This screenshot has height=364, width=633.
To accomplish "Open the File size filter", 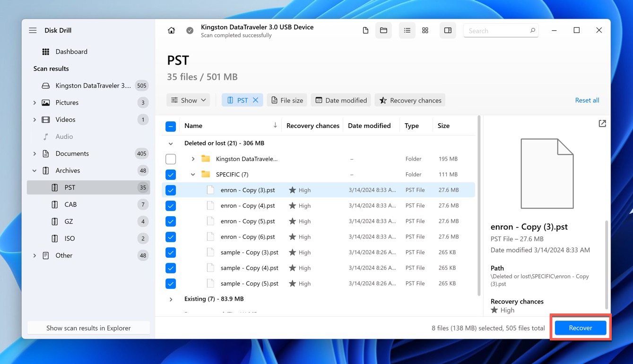I will click(287, 100).
